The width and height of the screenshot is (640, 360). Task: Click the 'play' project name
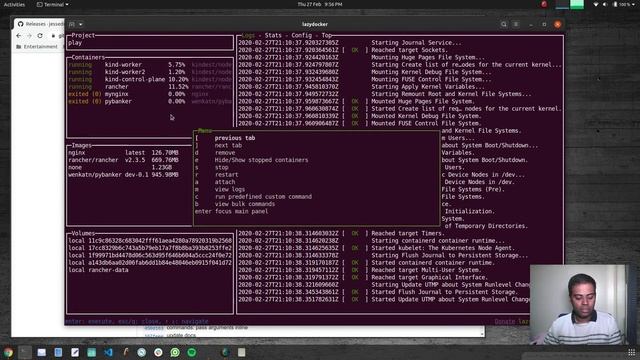tap(75, 43)
